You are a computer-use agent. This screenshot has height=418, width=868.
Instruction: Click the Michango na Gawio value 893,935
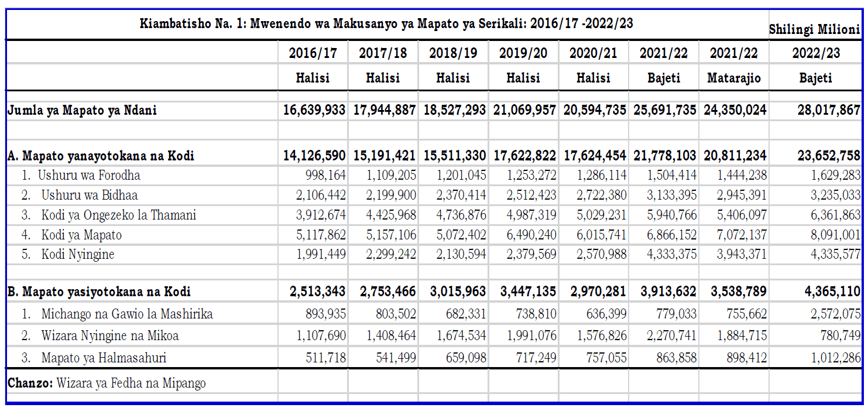tap(325, 314)
